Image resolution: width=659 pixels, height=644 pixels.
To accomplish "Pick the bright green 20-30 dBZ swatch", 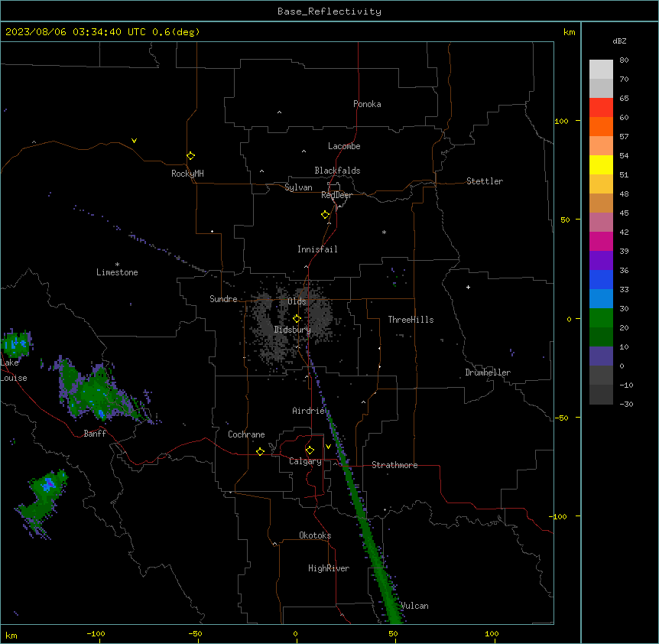I will [601, 318].
